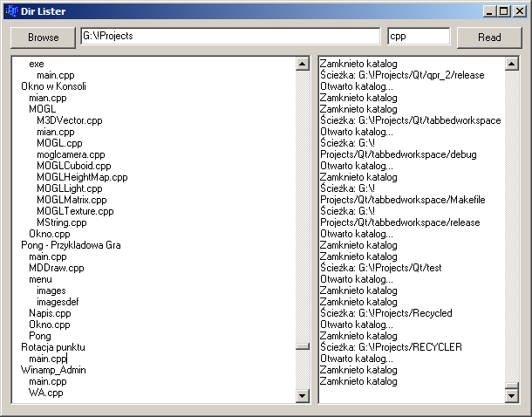Click the Pong entry below Okno.cpp
532x417 pixels.
click(40, 336)
